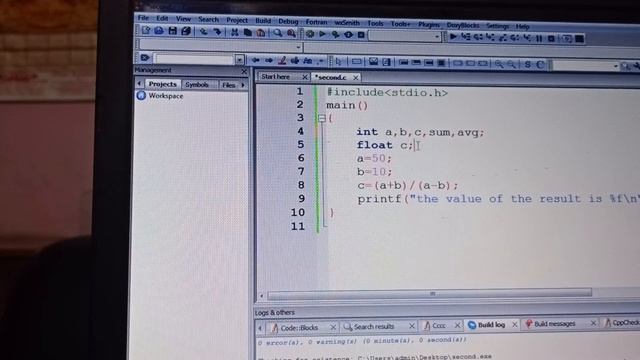Image resolution: width=640 pixels, height=360 pixels.
Task: Stop the debugger with the square icon
Action: 551,39
